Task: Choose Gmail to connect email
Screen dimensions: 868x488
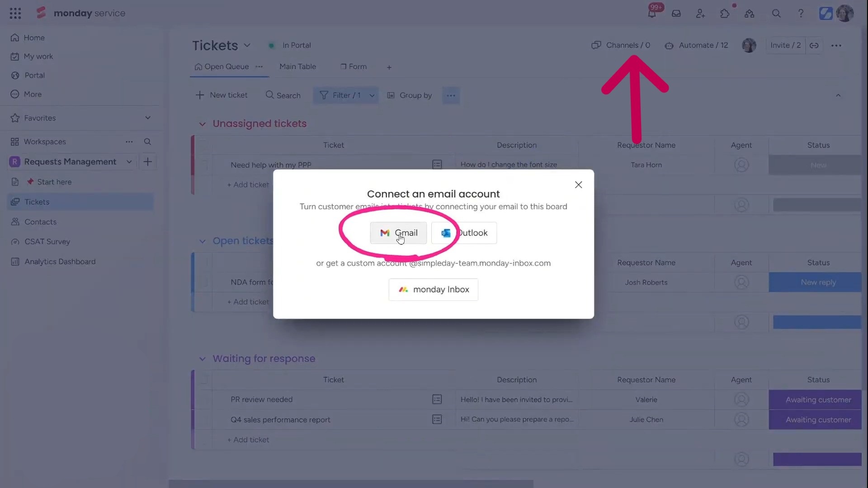Action: point(398,233)
